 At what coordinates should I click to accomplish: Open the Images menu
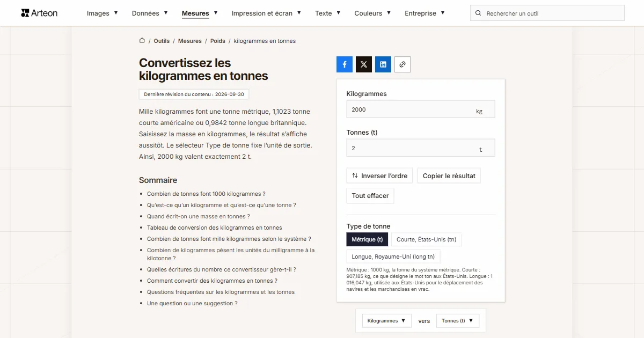click(103, 13)
